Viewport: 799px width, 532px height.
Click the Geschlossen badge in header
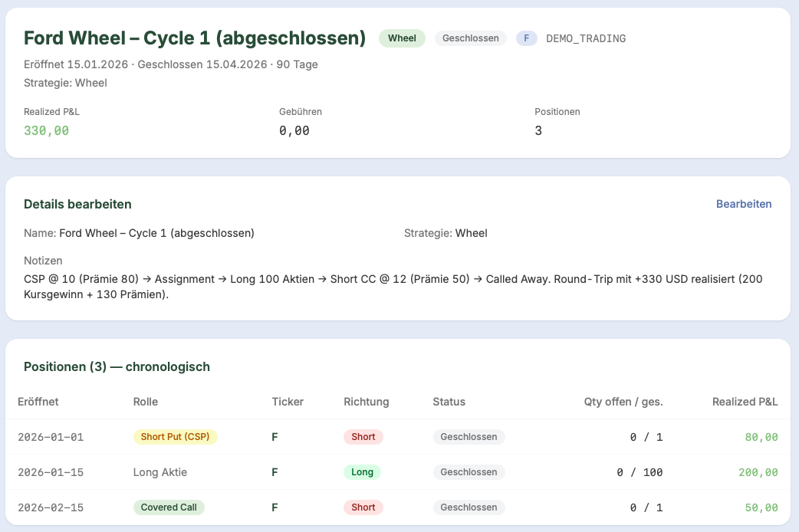click(x=470, y=38)
